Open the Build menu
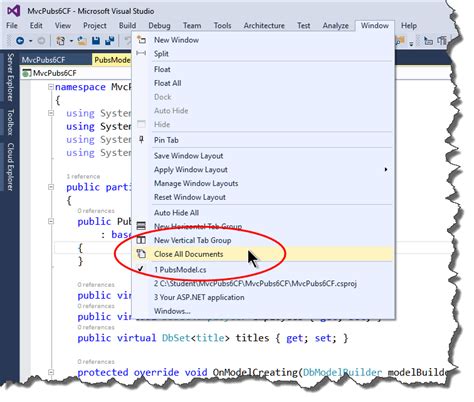 coord(127,26)
